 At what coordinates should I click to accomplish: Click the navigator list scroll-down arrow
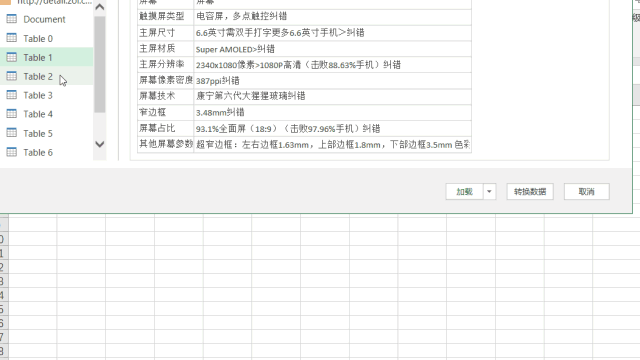tap(100, 144)
